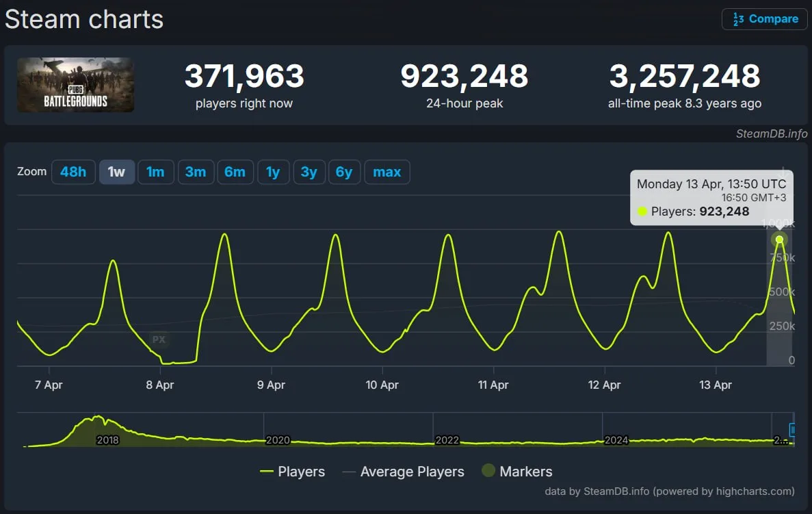Click the Compare button
Image resolution: width=812 pixels, height=514 pixels.
(x=764, y=19)
